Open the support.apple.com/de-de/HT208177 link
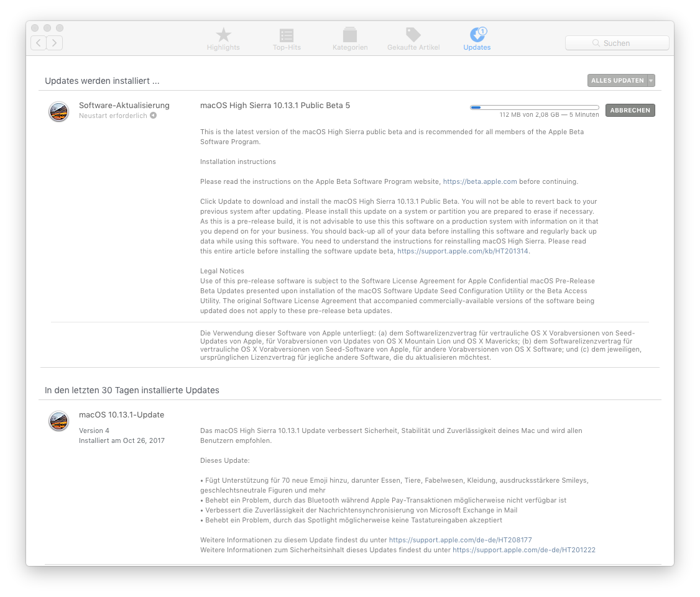 [460, 540]
